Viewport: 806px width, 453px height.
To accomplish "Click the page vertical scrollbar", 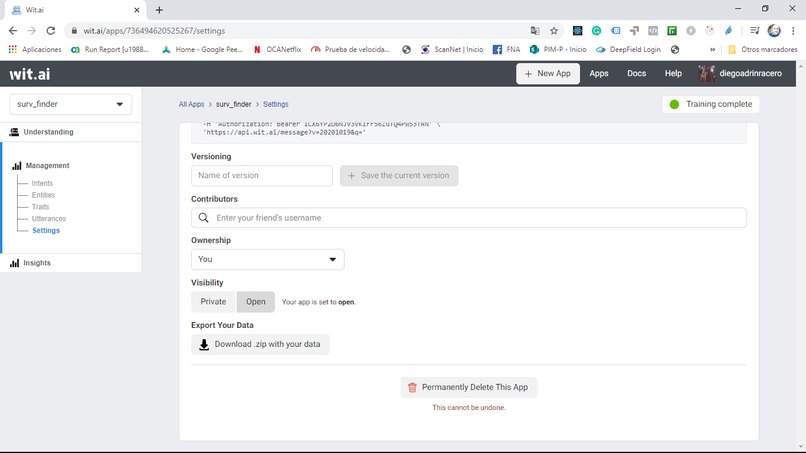I will [801, 257].
